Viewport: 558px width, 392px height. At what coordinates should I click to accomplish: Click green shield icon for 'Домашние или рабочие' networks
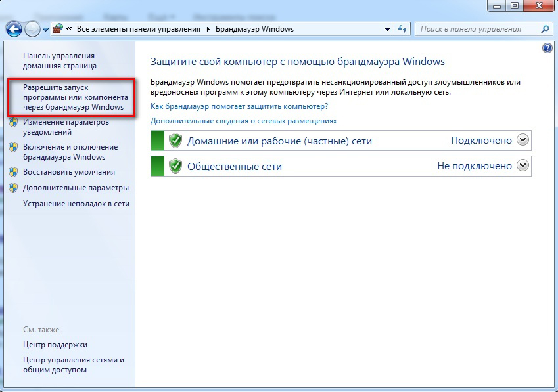point(175,141)
